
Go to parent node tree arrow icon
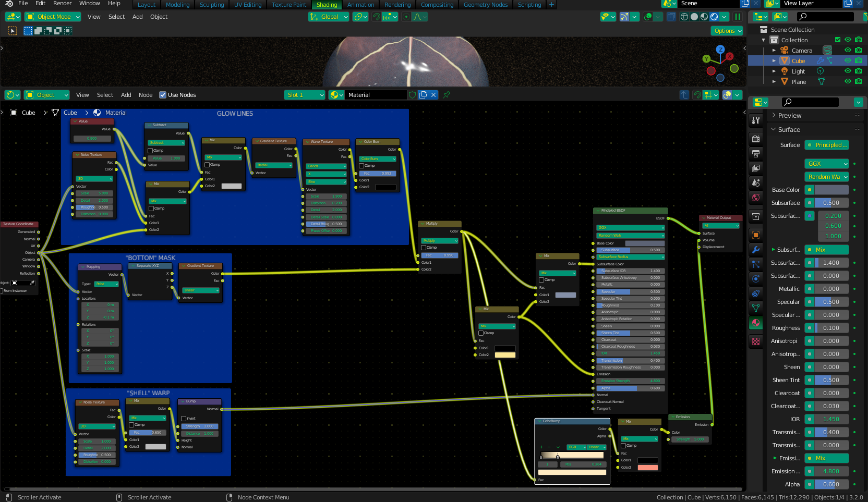[x=684, y=95]
